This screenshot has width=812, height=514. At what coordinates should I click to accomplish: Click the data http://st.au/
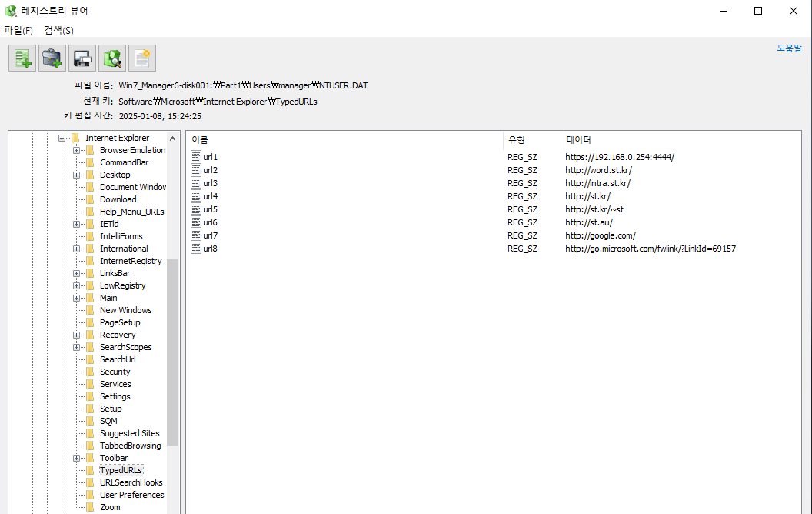coord(589,222)
